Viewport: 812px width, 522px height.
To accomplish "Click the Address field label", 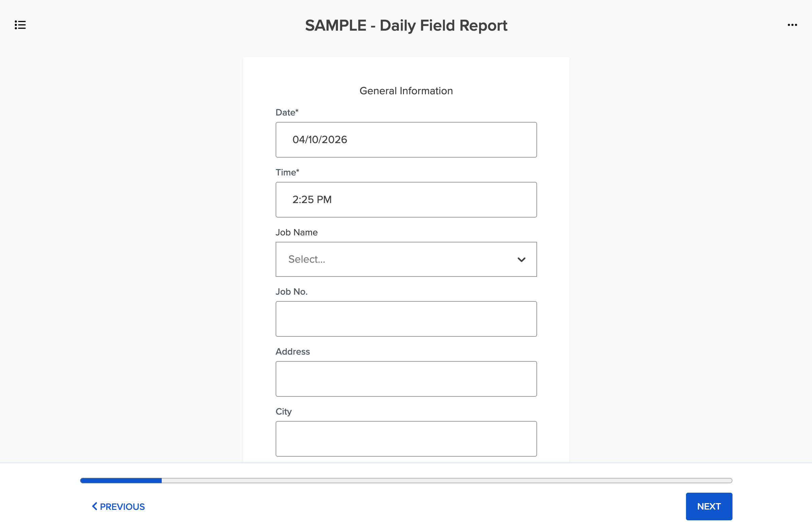I will (292, 352).
